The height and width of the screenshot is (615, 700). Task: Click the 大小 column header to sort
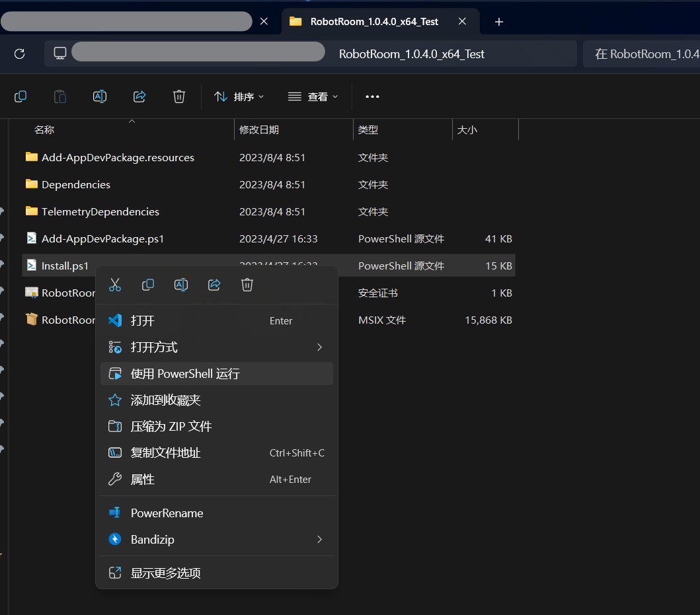pos(467,129)
